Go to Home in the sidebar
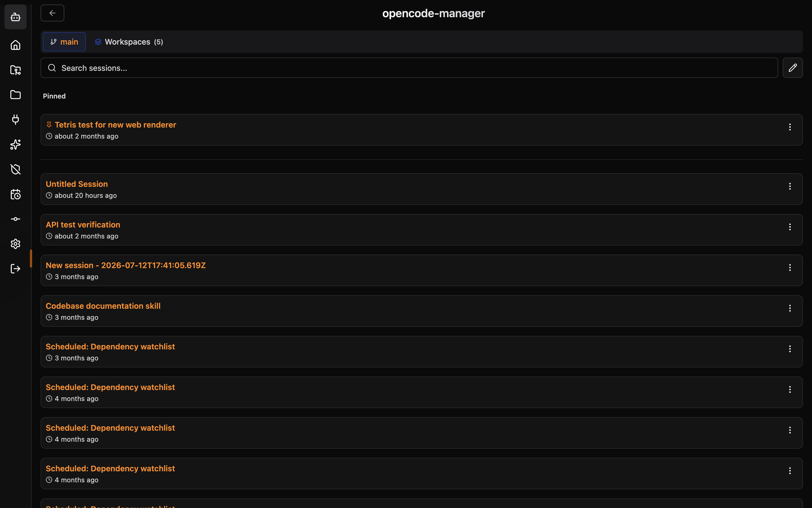 pyautogui.click(x=16, y=45)
